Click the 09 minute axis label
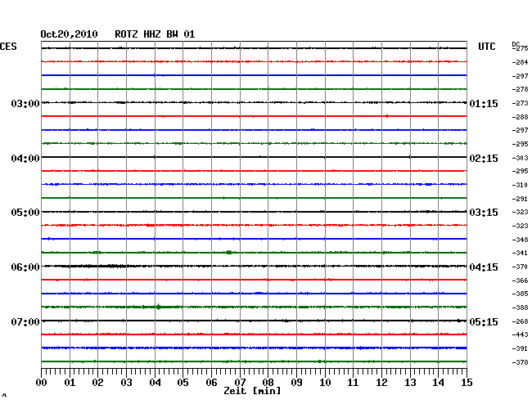The image size is (532, 404). click(x=296, y=383)
